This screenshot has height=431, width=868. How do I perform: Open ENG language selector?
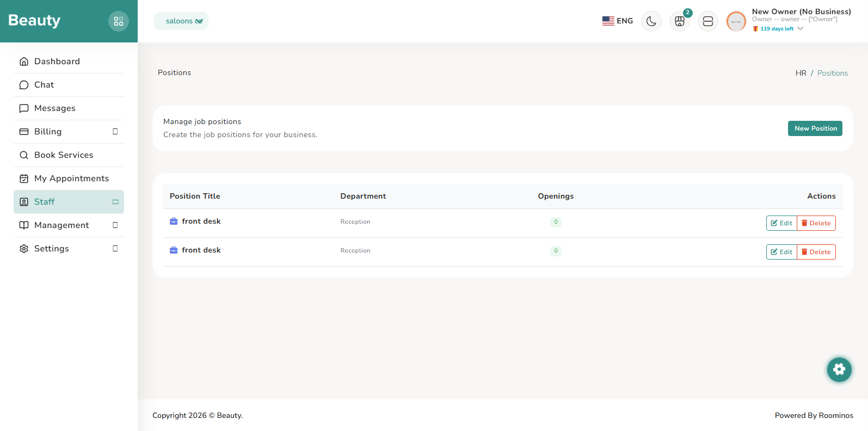tap(618, 21)
